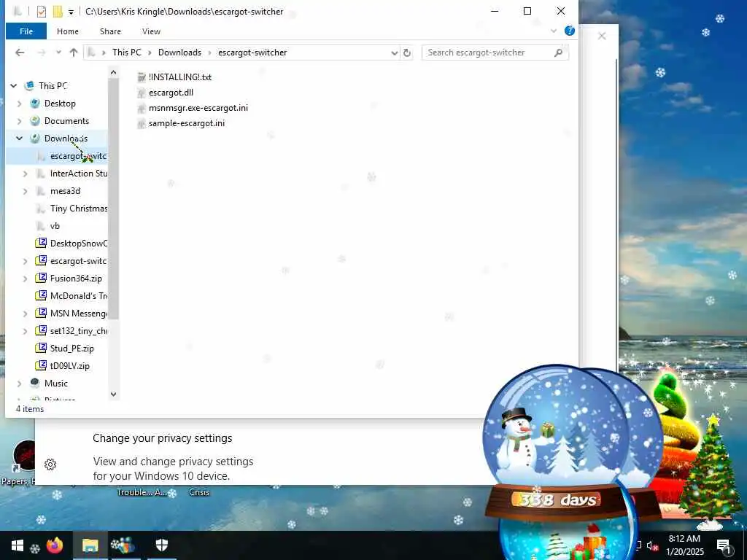Expand the Music tree node
This screenshot has width=747, height=560.
(19, 384)
